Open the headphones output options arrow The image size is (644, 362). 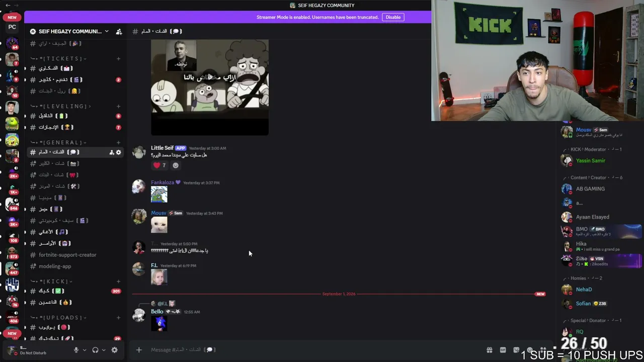(x=104, y=350)
